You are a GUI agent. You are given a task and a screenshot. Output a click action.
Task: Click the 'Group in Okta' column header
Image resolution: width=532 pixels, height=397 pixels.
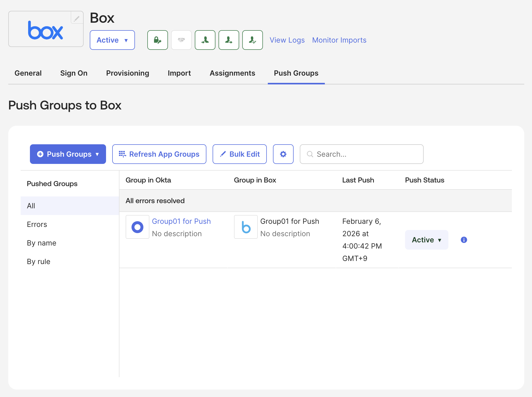pyautogui.click(x=148, y=180)
